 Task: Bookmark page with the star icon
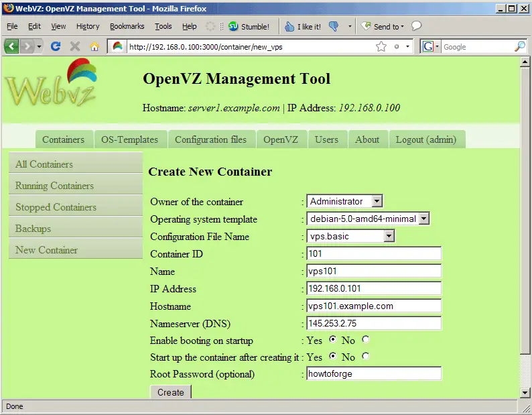[x=381, y=46]
